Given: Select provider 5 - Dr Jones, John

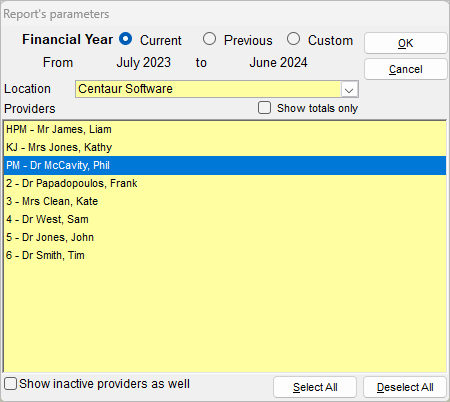Looking at the screenshot, I should point(225,237).
